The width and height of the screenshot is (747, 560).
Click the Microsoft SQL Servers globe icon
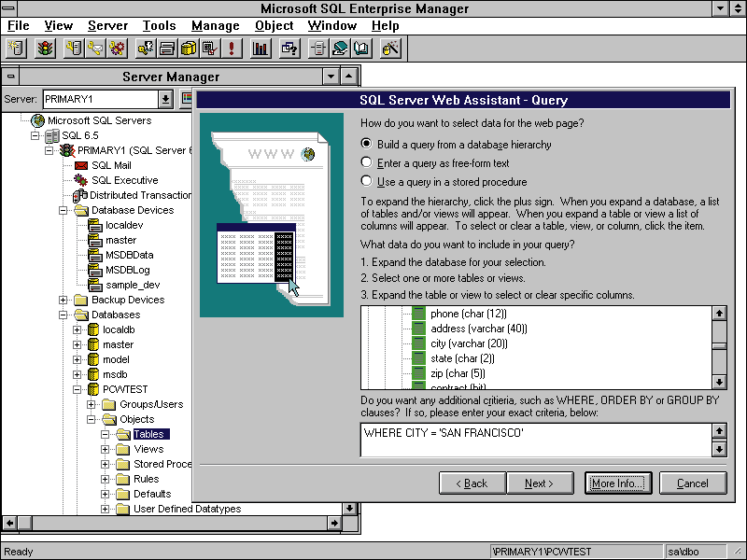coord(37,121)
